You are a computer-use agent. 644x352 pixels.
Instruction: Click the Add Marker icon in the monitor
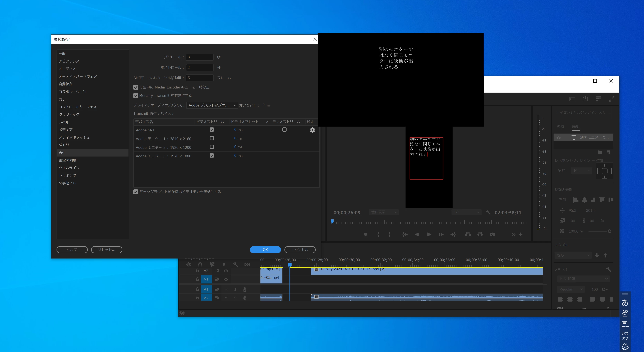[x=366, y=235]
